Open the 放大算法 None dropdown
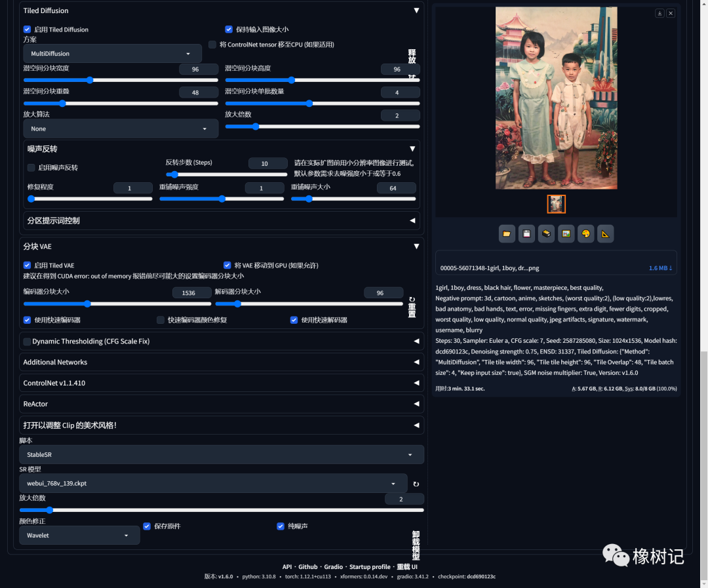Viewport: 708px width, 588px height. 121,128
